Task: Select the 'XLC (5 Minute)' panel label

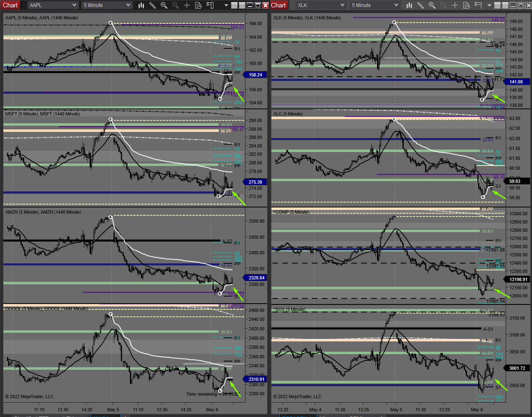Action: click(288, 114)
